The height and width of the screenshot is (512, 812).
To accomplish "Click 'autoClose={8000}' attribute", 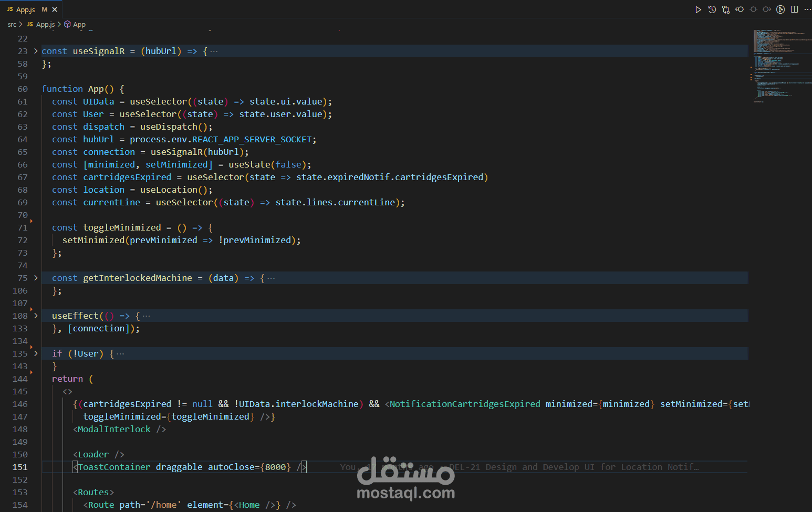I will tap(249, 467).
